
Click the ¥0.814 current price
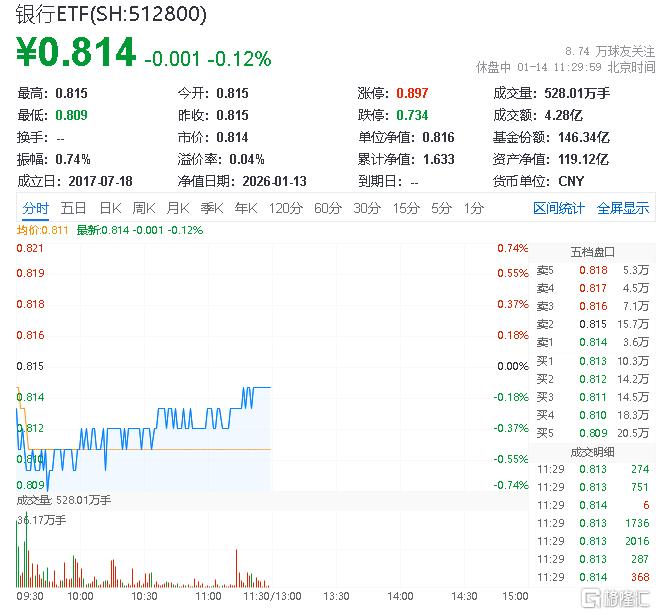point(76,52)
